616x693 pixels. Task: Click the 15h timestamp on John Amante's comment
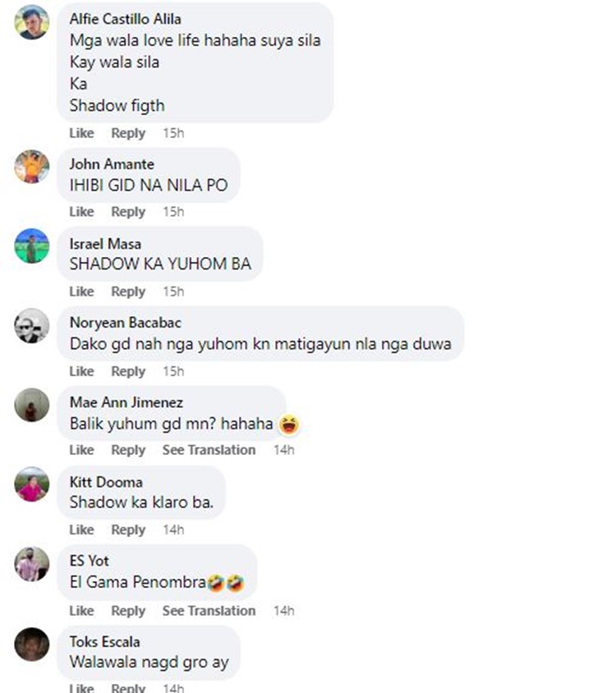coord(173,212)
